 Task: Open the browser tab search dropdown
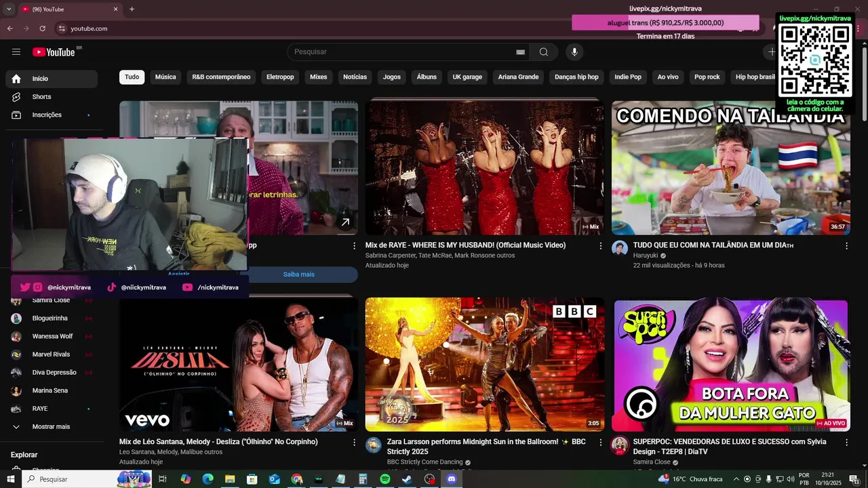tap(9, 9)
